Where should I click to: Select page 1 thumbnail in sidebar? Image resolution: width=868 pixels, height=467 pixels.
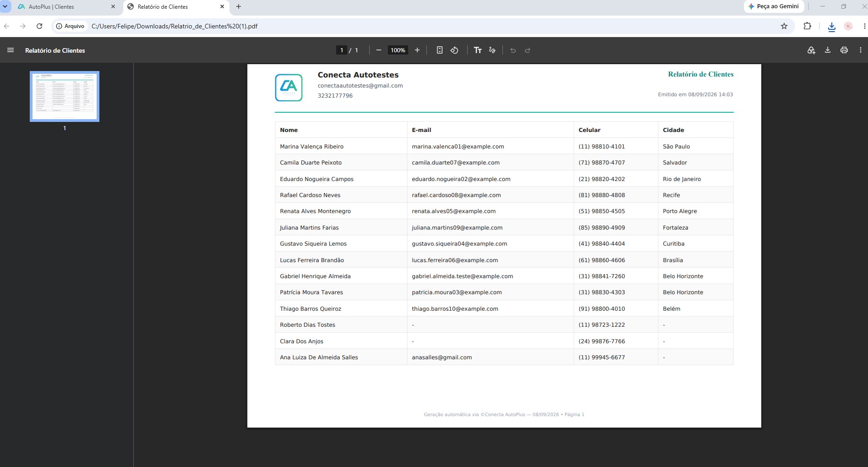(65, 96)
